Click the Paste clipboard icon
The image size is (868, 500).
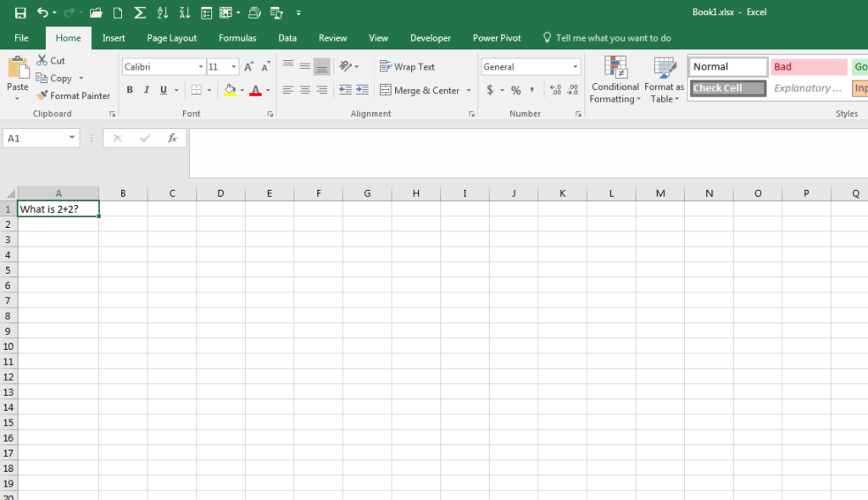(x=18, y=68)
